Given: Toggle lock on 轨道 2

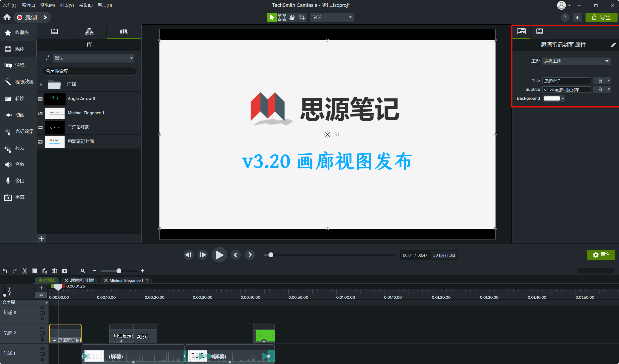Looking at the screenshot, I should click(42, 339).
